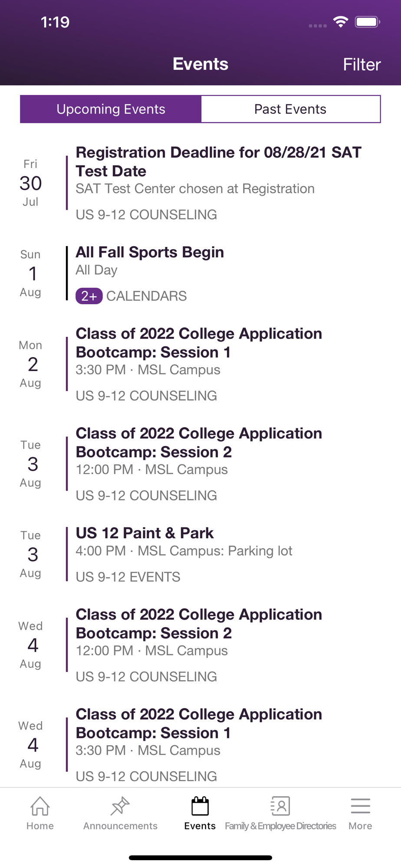Tap the home indicator bar
The image size is (401, 868).
(200, 858)
